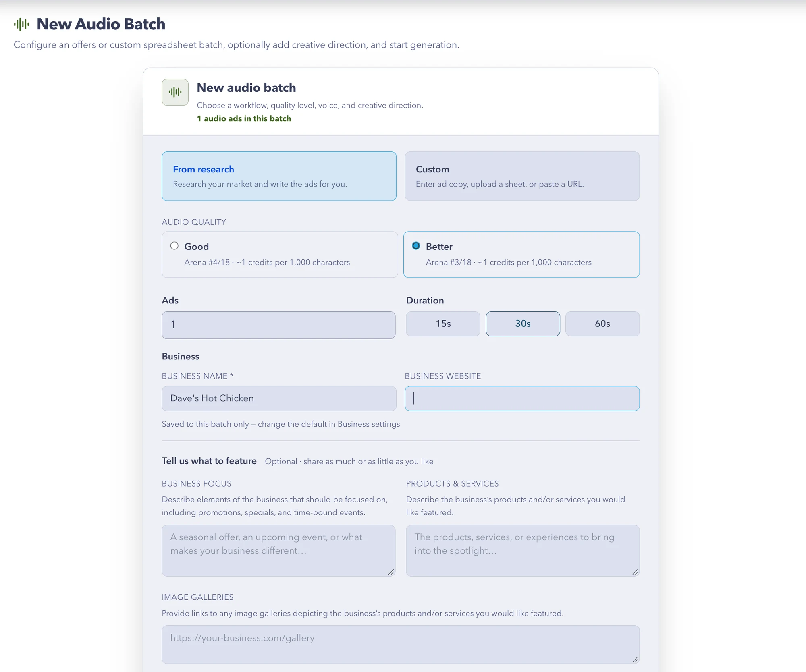Viewport: 806px width, 672px height.
Task: Click the Duration label
Action: (x=425, y=300)
